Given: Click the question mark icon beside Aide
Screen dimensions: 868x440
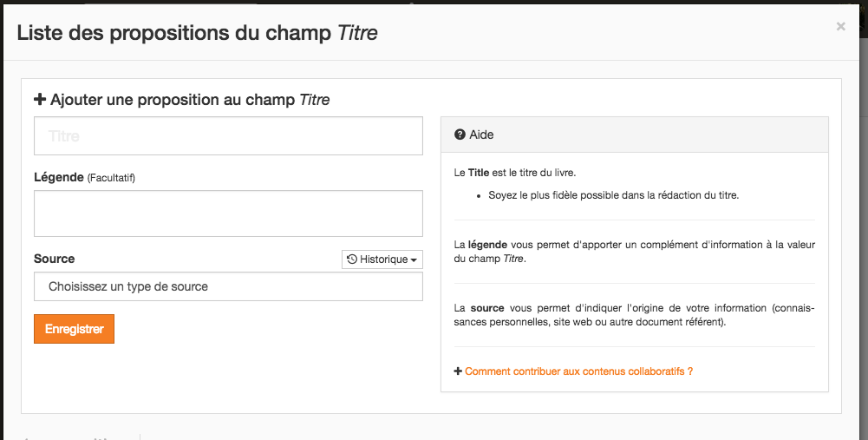Looking at the screenshot, I should (x=460, y=135).
